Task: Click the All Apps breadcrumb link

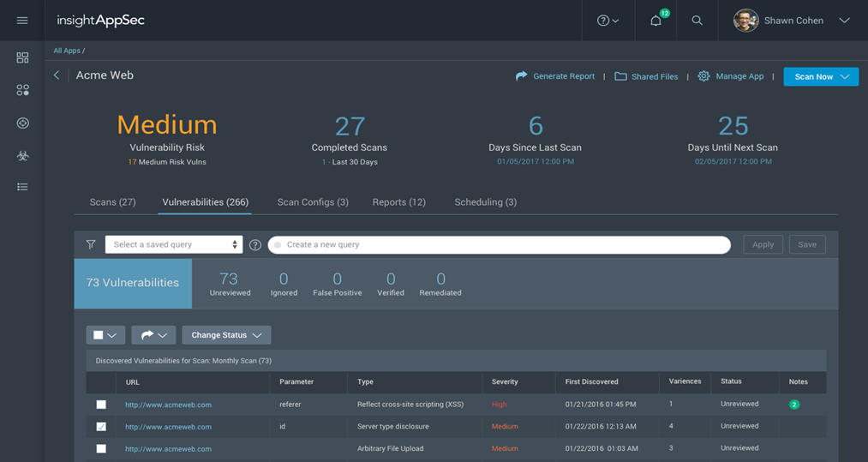Action: [67, 51]
